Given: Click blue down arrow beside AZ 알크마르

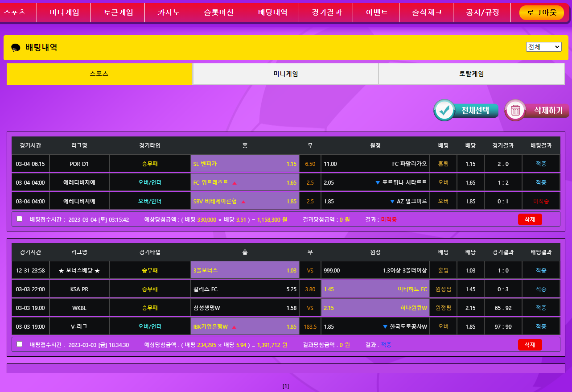Looking at the screenshot, I should [x=392, y=202].
